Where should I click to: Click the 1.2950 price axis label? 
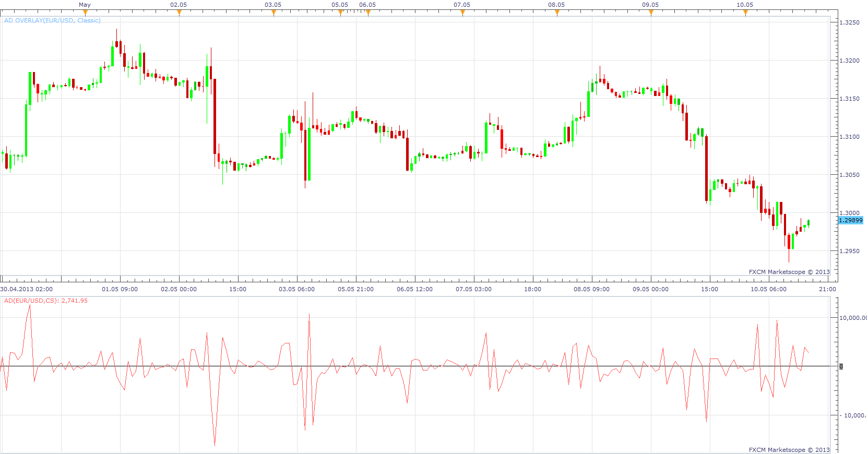(849, 251)
